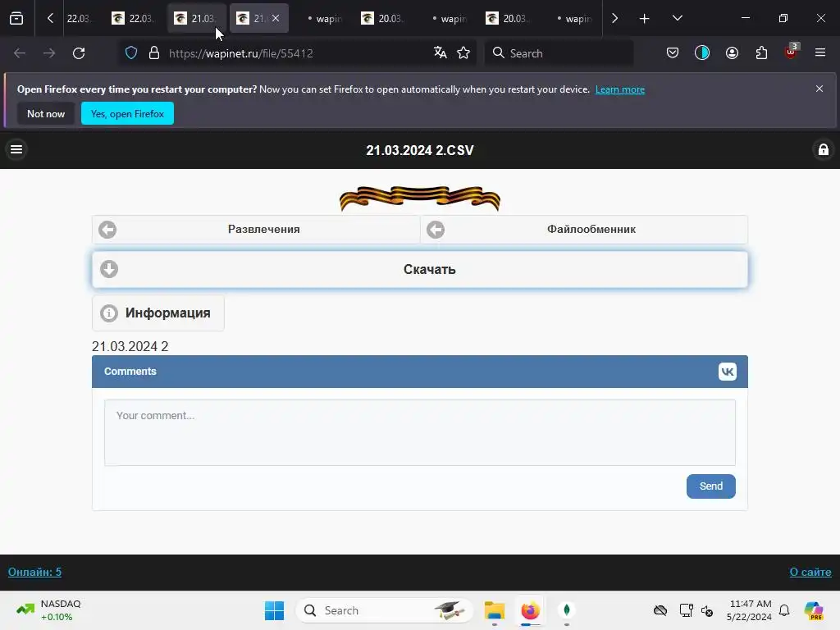Select the 21.03 tab under the cursor
This screenshot has width=840, height=630.
click(x=197, y=18)
